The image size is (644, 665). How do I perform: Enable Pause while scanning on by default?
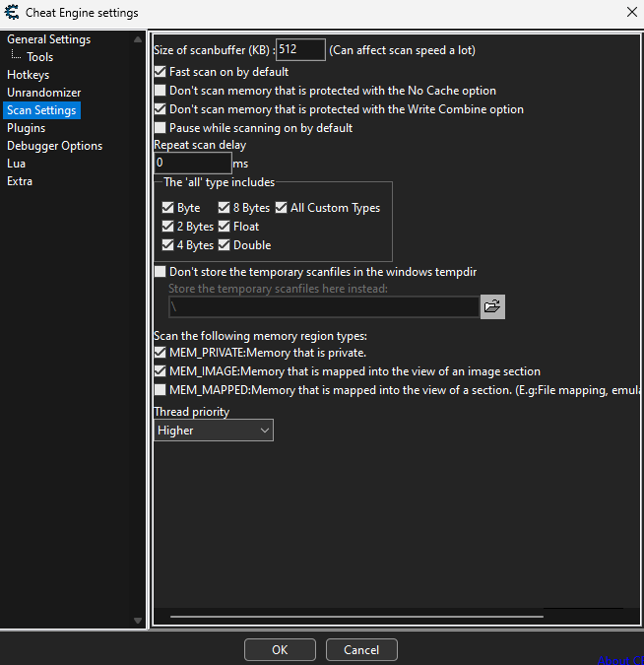(x=161, y=128)
